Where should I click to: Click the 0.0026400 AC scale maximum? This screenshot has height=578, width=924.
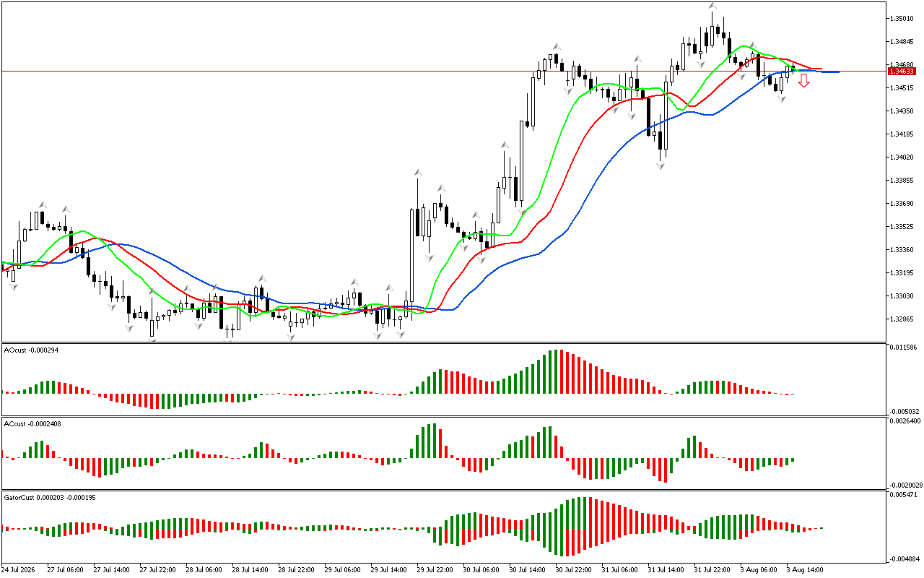click(x=905, y=422)
